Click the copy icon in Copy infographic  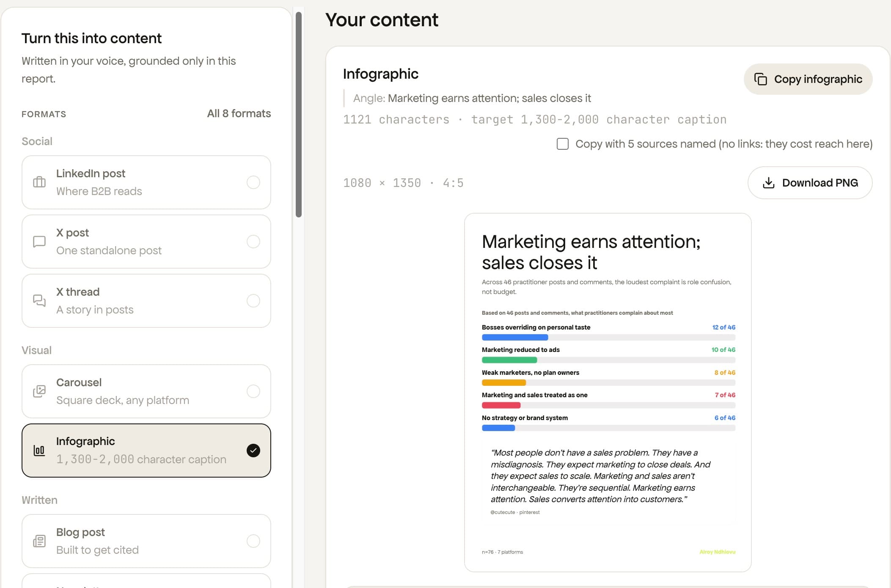pos(761,79)
